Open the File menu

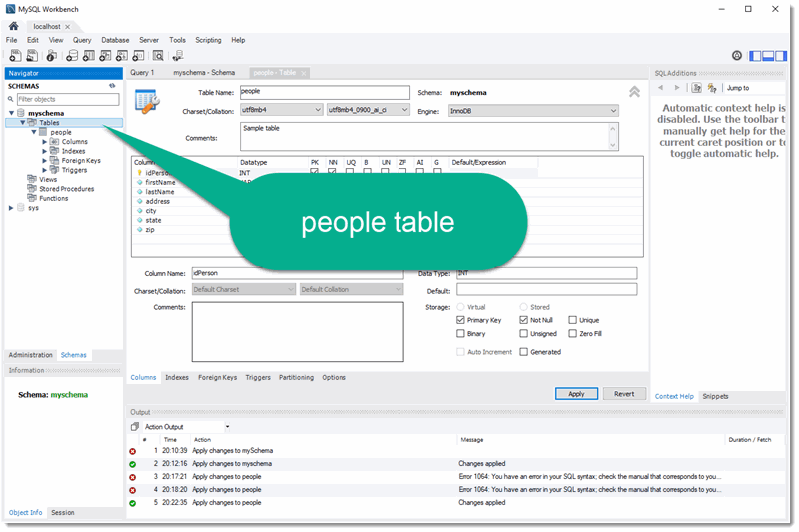coord(11,40)
